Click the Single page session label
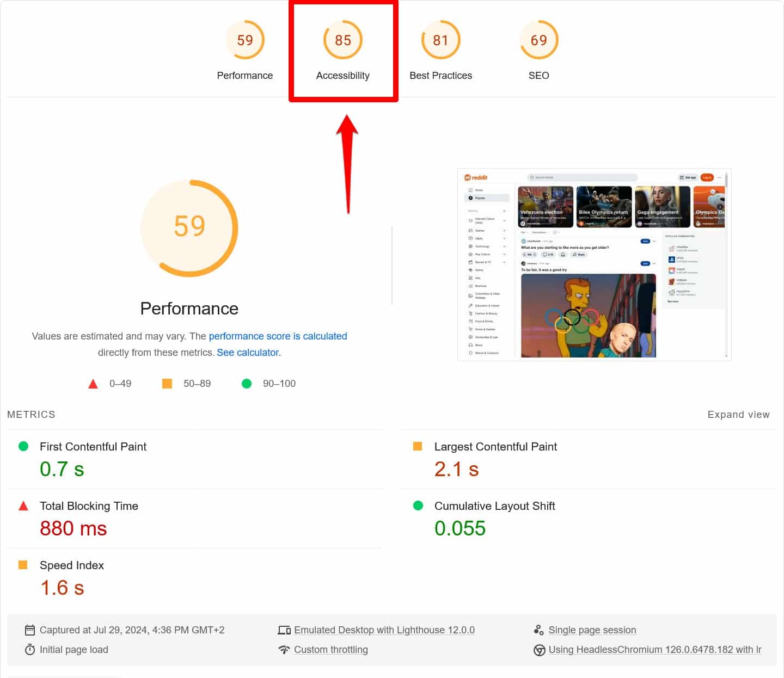This screenshot has width=784, height=678. (x=592, y=630)
